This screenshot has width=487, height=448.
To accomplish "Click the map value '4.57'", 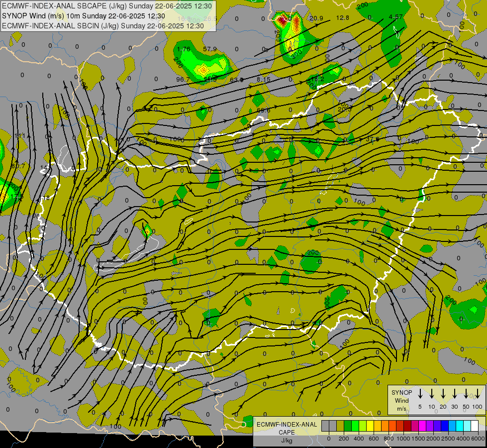I will click(x=395, y=17).
